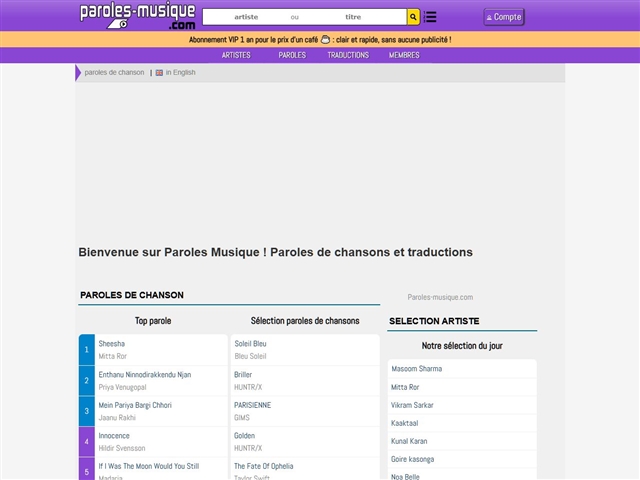Click the paroles-musique.com logo
Viewport: 640px width, 480px height.
(x=138, y=16)
